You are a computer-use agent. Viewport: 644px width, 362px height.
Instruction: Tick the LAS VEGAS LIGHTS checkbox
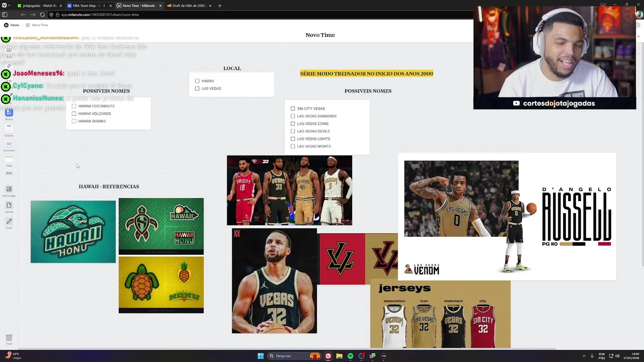click(x=293, y=139)
